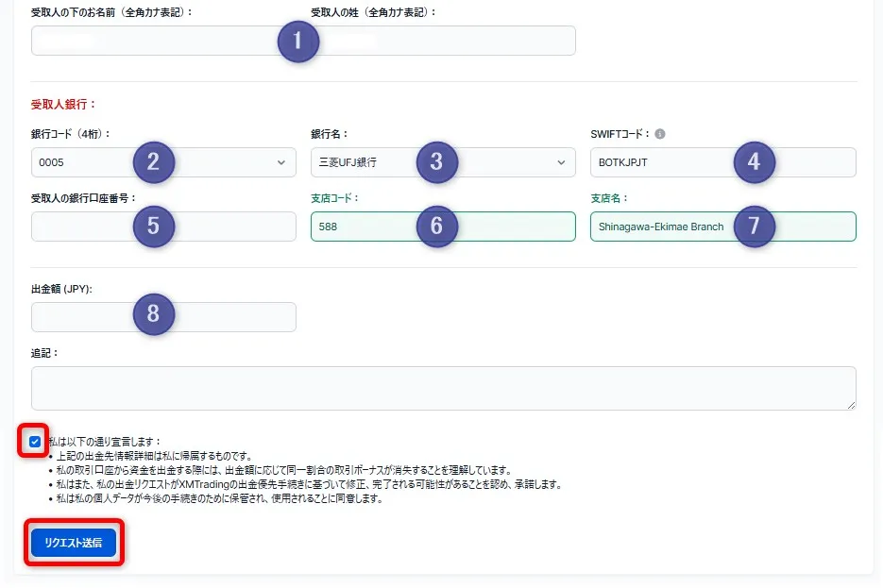Screen dimensions: 883x588
Task: Click the 支店コード label text
Action: point(334,198)
